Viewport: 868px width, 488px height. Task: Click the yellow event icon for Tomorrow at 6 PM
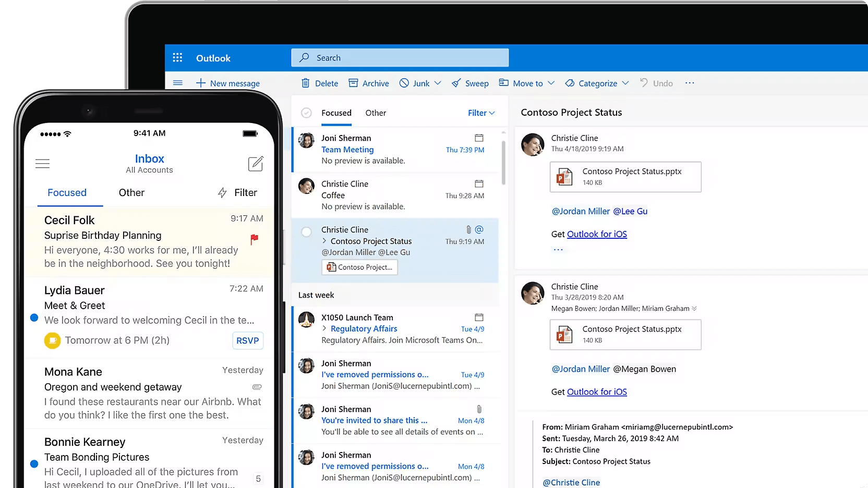pos(52,340)
